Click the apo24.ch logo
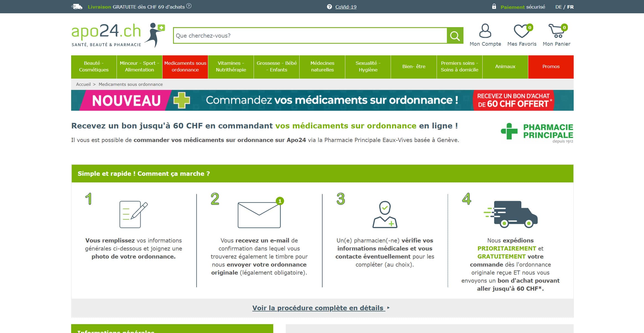The height and width of the screenshot is (333, 644). click(x=118, y=35)
